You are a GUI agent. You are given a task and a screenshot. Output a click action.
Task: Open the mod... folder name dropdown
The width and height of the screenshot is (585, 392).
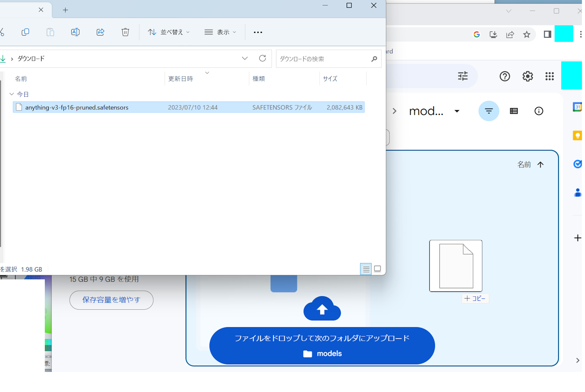(x=458, y=111)
